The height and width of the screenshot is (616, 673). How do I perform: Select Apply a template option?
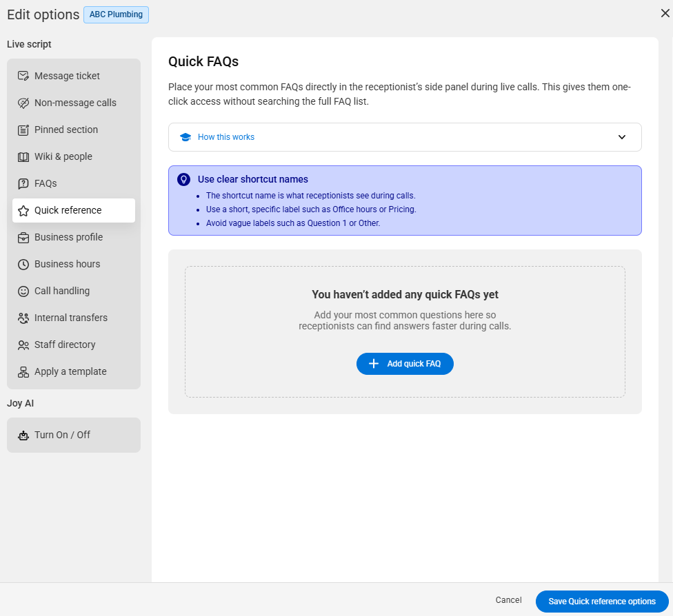point(74,372)
